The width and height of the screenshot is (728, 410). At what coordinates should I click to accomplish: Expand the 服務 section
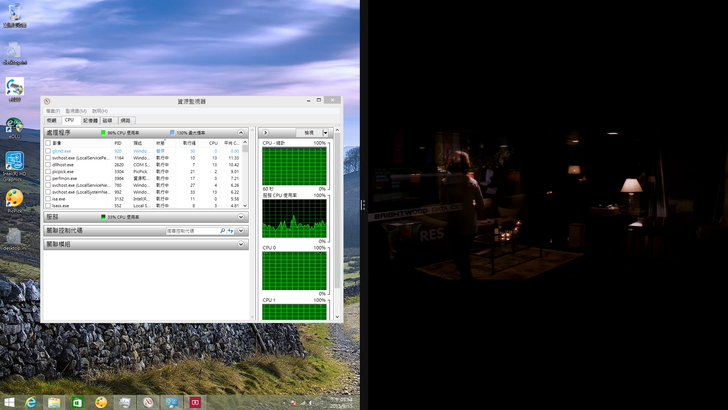[x=241, y=217]
